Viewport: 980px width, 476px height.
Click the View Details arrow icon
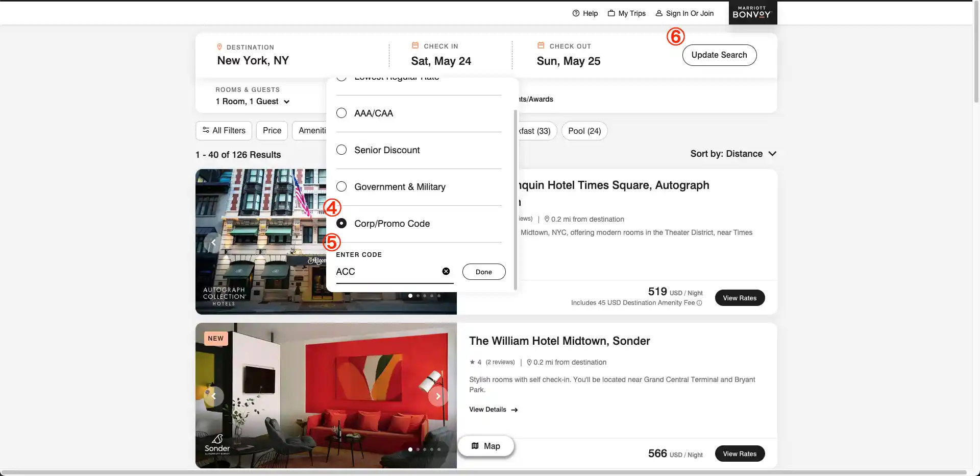[514, 410]
